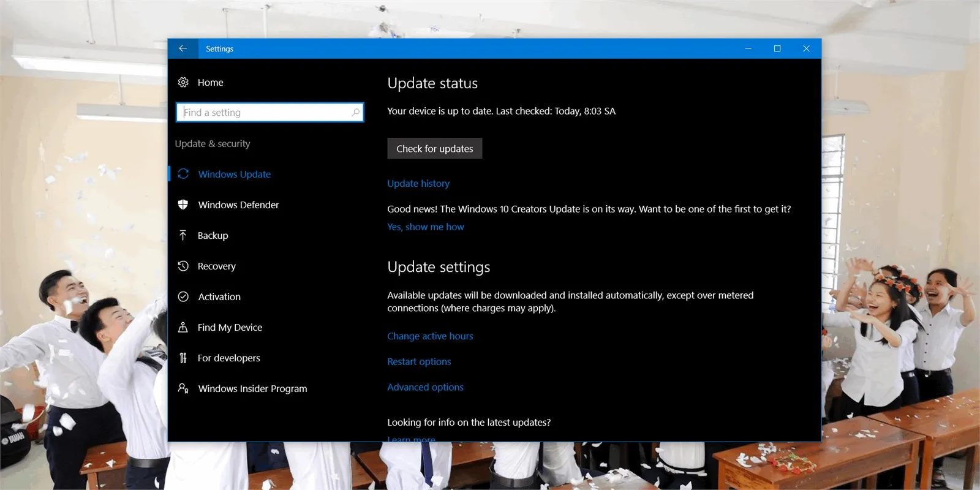Open Change active hours link
980x490 pixels.
(x=430, y=336)
